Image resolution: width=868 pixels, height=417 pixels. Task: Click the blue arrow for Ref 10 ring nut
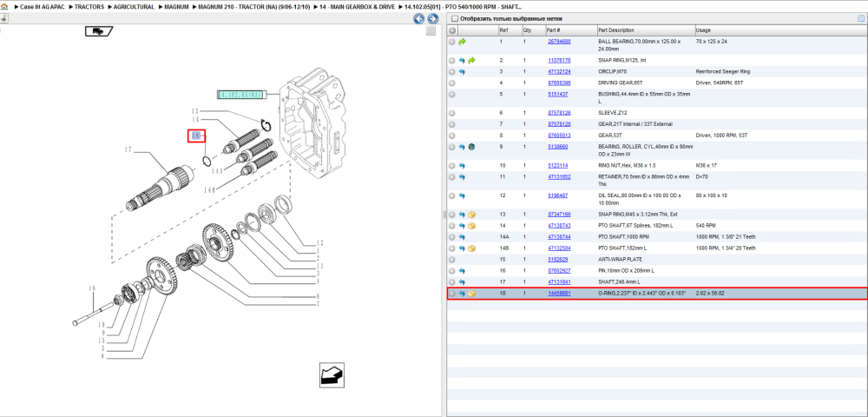(462, 166)
